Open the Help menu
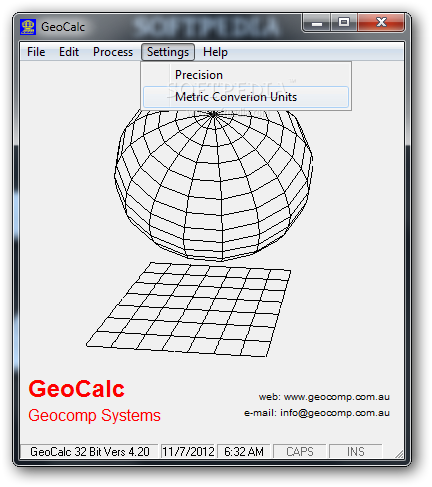Screen dimensions: 432x487 [215, 52]
